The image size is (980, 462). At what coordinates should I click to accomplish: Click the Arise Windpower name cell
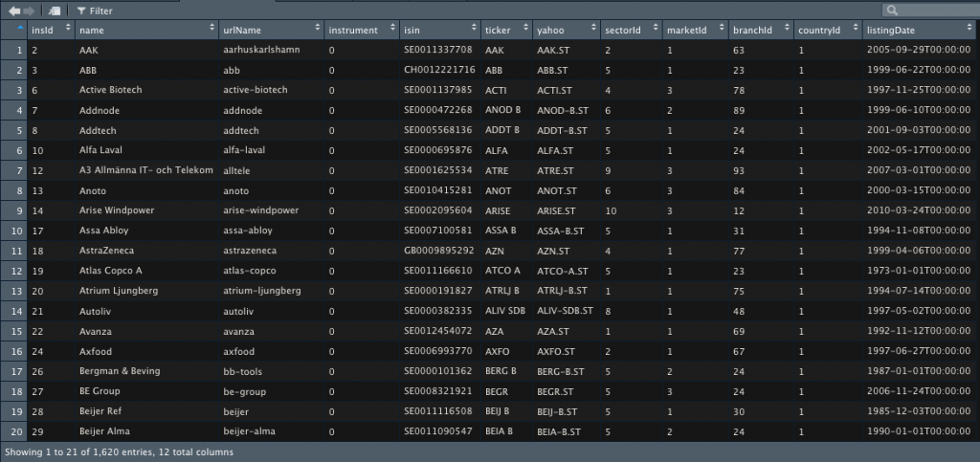pyautogui.click(x=146, y=210)
